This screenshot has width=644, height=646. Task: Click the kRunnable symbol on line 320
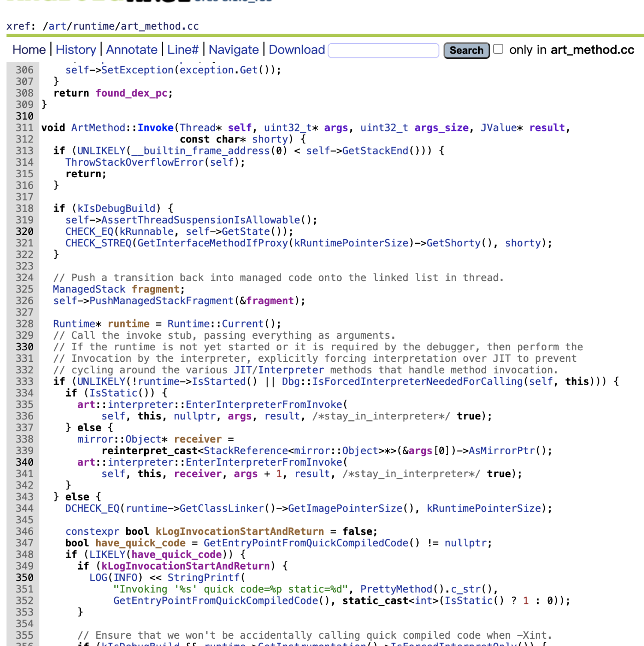coord(147,232)
